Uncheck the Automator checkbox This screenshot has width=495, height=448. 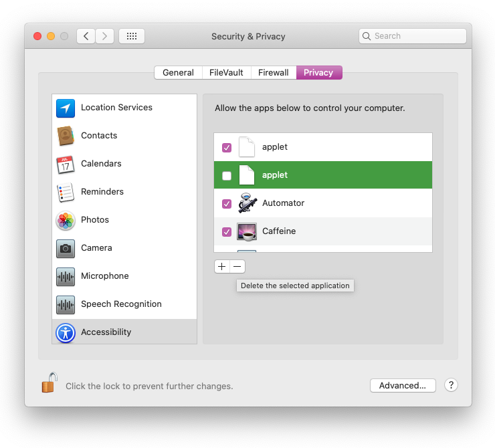tap(227, 203)
